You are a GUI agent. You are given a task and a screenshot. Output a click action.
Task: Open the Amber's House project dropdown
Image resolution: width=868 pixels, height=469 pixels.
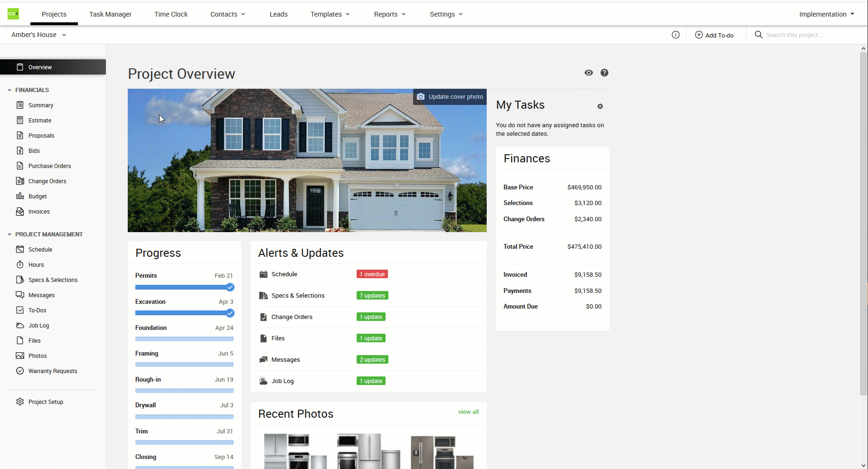click(39, 35)
